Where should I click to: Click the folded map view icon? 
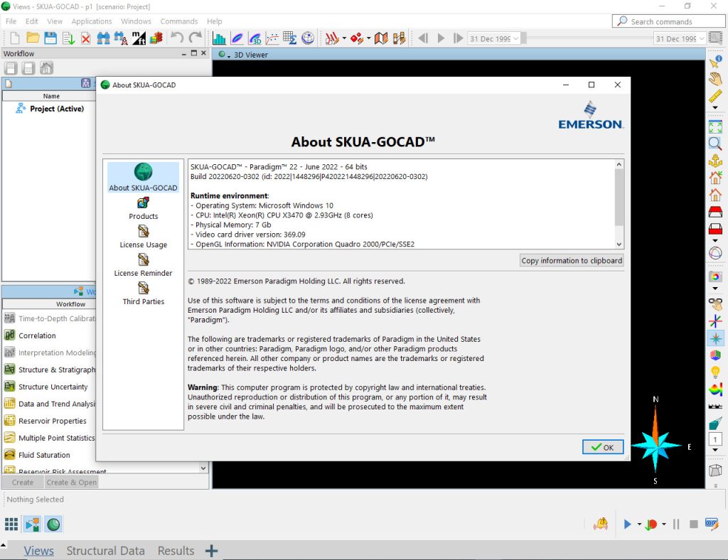(x=381, y=38)
